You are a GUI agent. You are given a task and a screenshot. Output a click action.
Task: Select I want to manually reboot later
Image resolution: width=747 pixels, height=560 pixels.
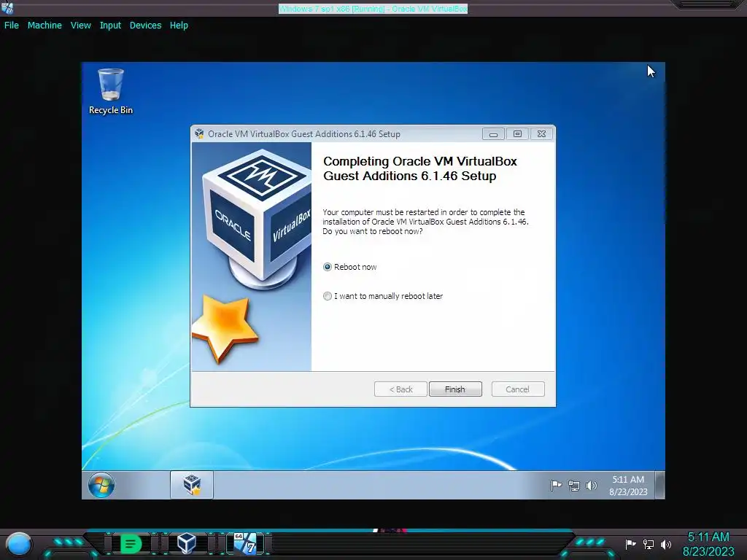tap(383, 296)
